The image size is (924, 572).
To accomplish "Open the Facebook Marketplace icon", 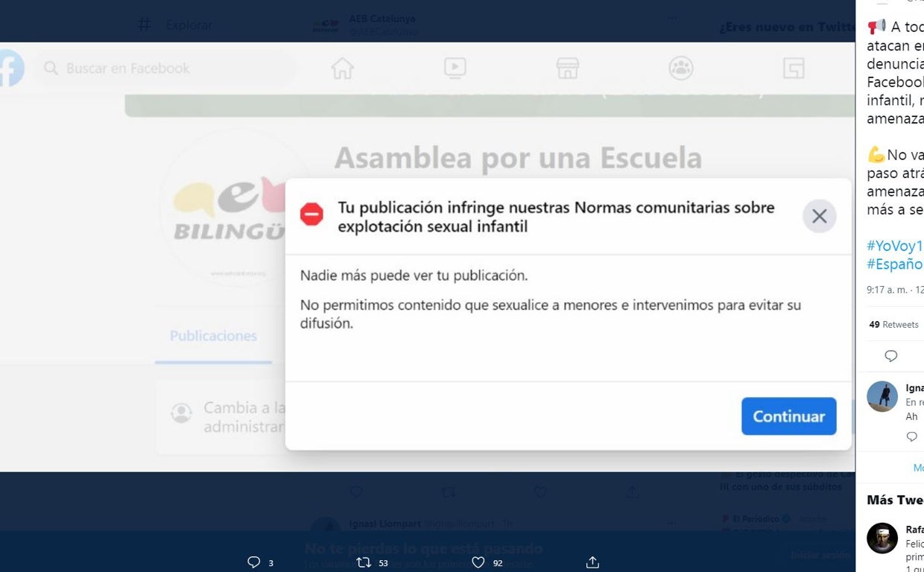I will 567,69.
